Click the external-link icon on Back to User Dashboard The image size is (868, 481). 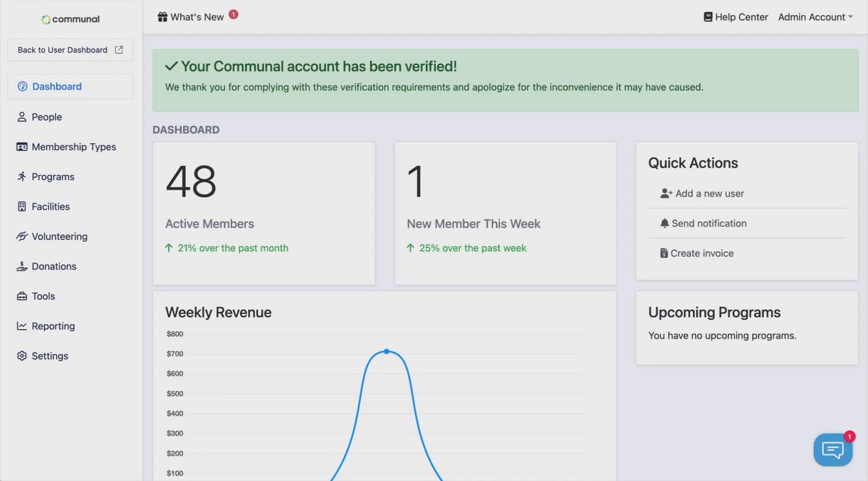119,49
